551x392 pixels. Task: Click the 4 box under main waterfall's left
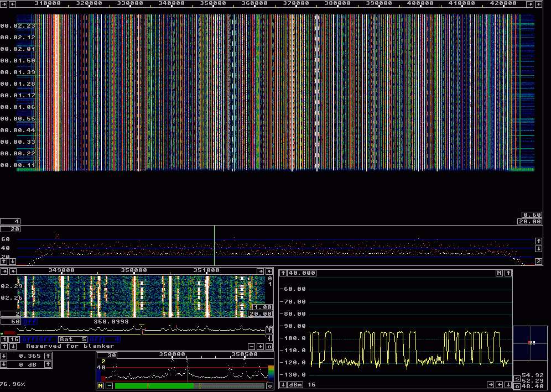coord(10,221)
